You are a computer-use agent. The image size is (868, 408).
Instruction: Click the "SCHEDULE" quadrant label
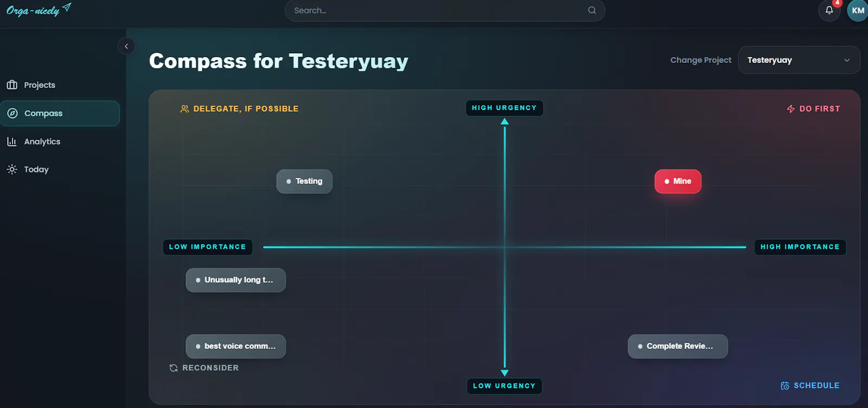pos(816,385)
